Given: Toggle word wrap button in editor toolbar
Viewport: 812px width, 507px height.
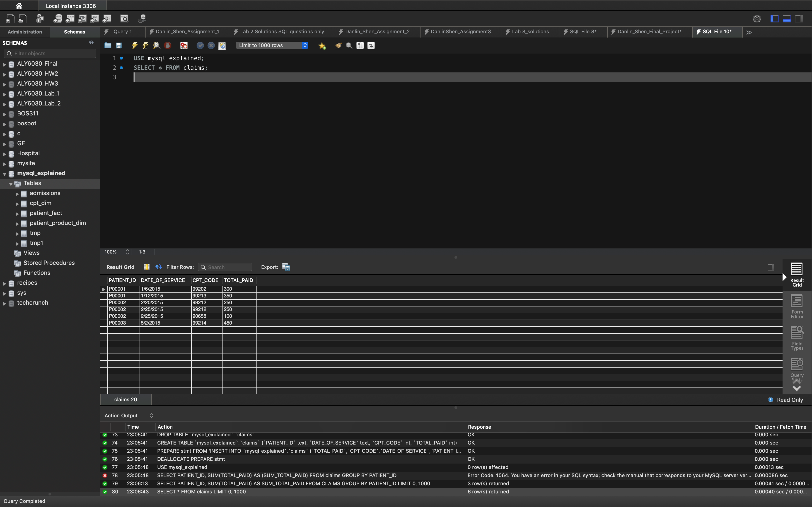Looking at the screenshot, I should tap(371, 45).
